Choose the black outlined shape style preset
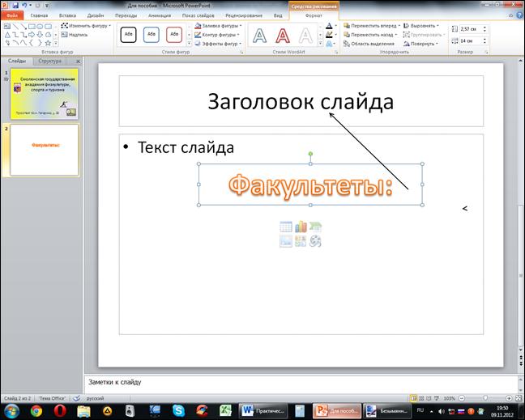The image size is (525, 420). [128, 35]
